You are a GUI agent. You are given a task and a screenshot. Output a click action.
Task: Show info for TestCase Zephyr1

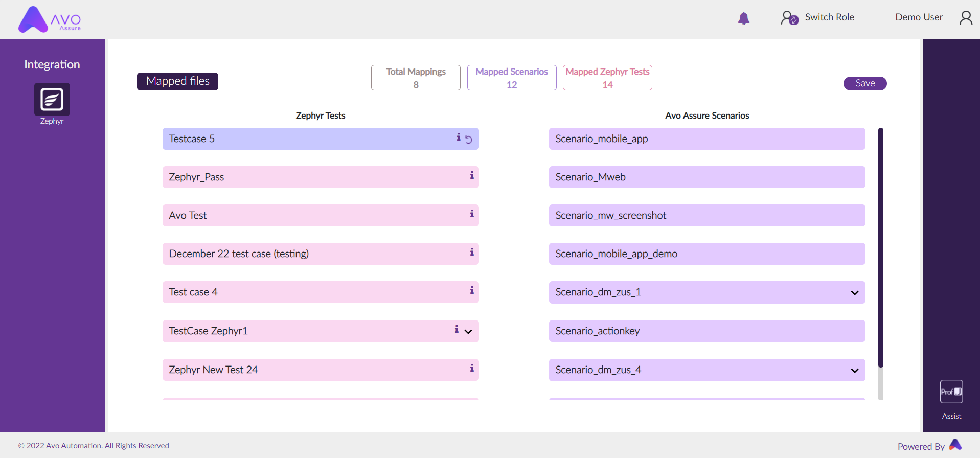(x=457, y=329)
